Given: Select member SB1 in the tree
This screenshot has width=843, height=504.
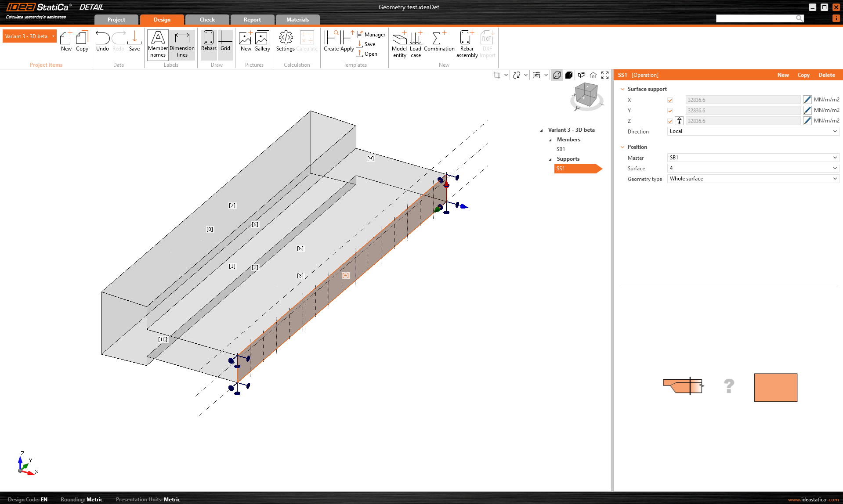Looking at the screenshot, I should [x=561, y=149].
